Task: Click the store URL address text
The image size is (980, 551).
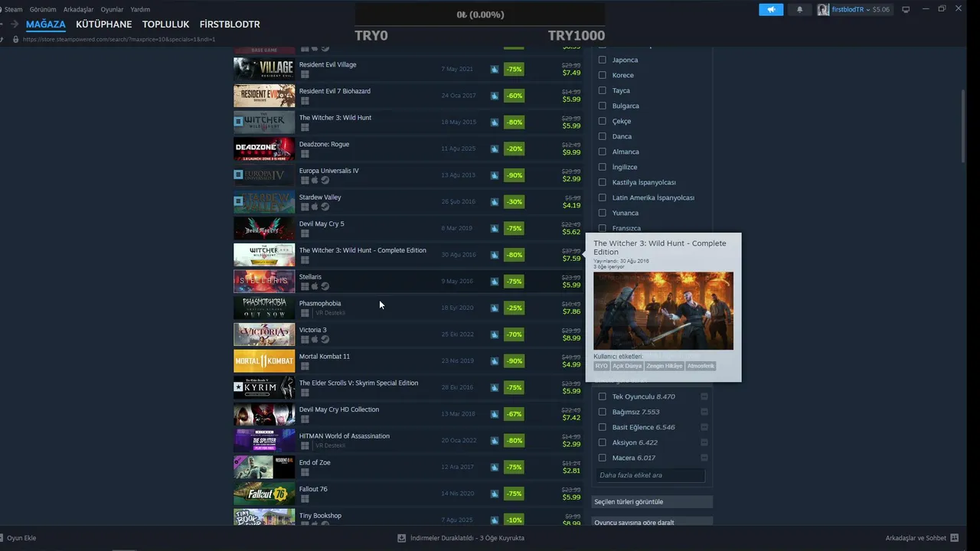Action: (119, 39)
